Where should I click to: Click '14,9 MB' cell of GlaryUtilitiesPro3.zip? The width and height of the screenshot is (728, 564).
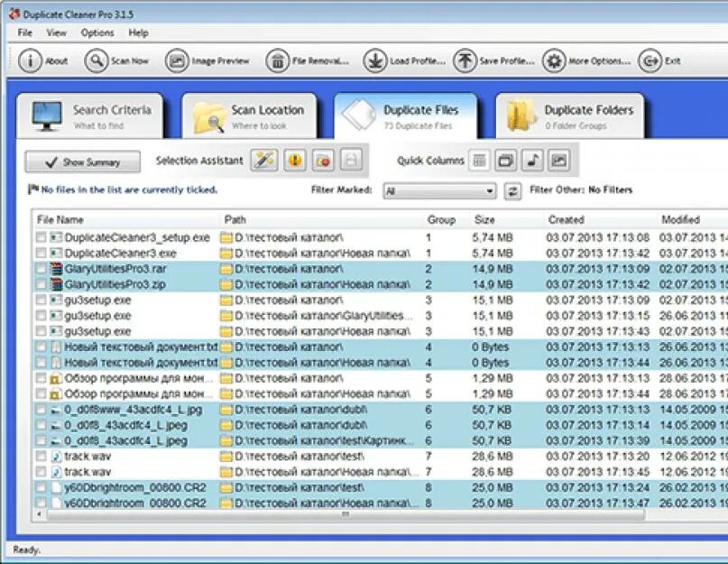coord(493,284)
